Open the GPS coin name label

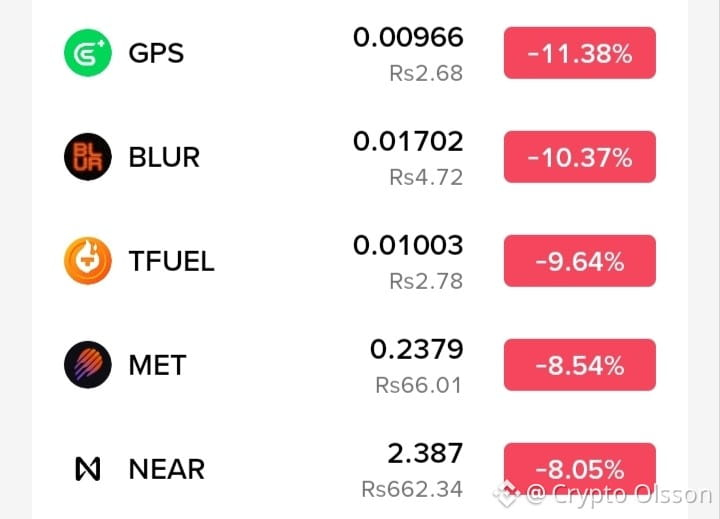pos(156,53)
